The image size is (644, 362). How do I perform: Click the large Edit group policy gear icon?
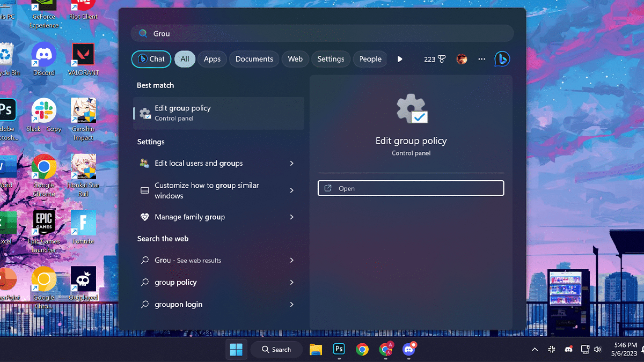point(412,109)
